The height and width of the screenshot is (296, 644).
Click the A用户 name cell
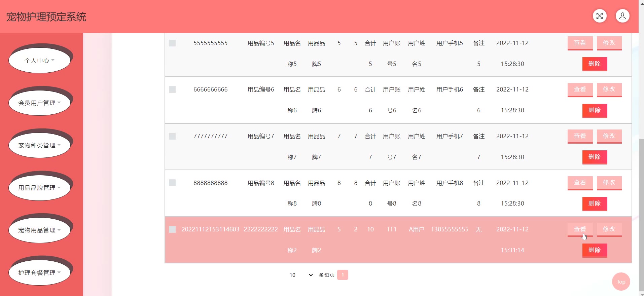417,229
